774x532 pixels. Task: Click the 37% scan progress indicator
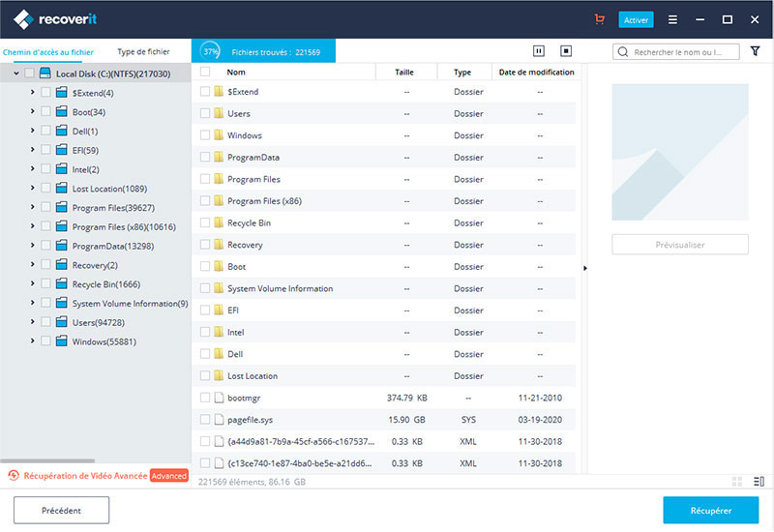(x=211, y=51)
